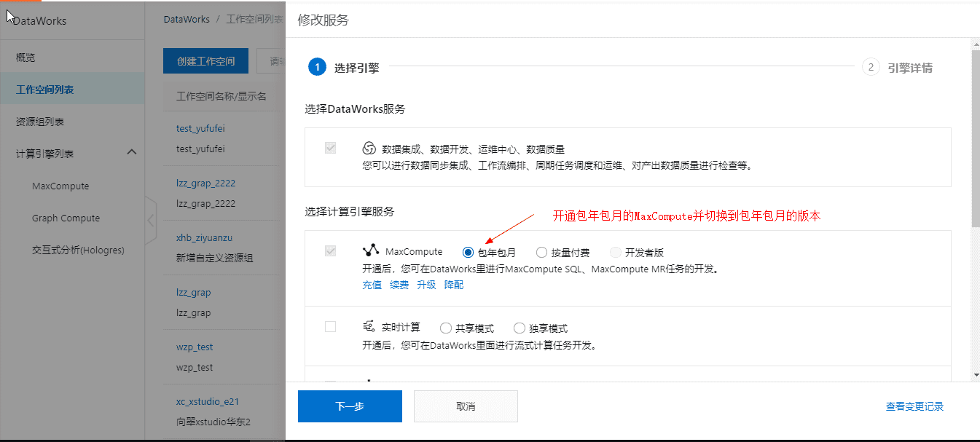Click the 续费 link under MaxCompute

pyautogui.click(x=399, y=285)
